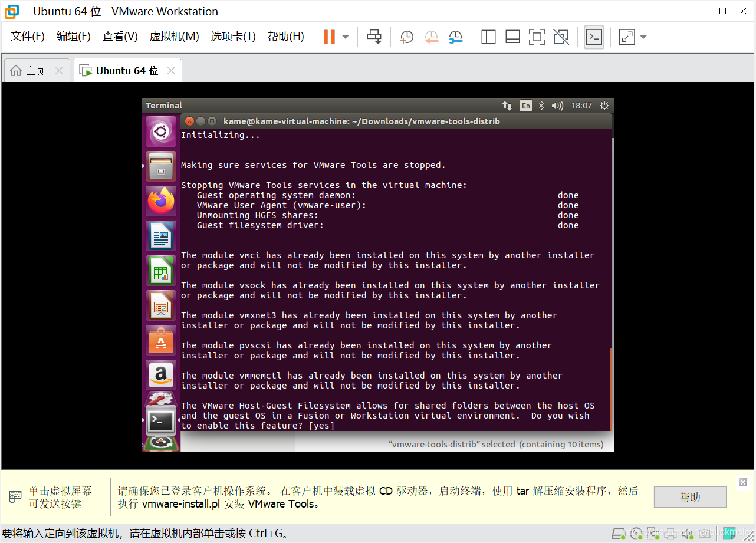
Task: Click the Bluetooth indicator in Ubuntu panel
Action: point(541,106)
